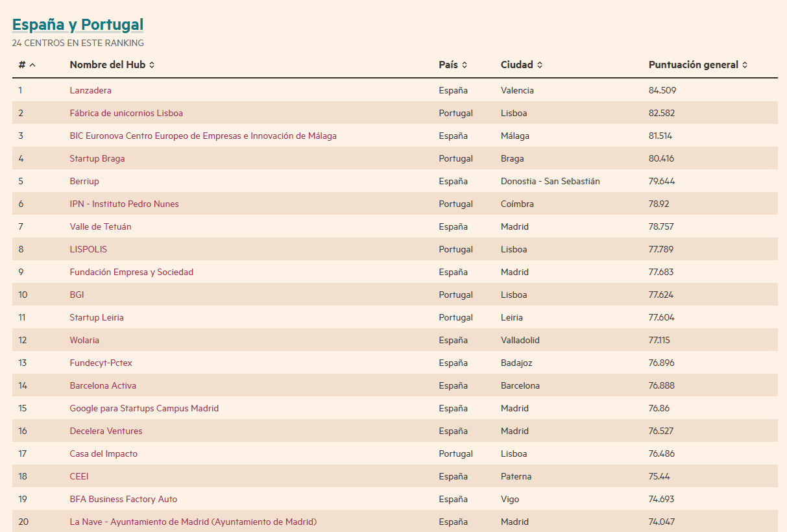The image size is (787, 532).
Task: Open Fundación Empresa y Sociedad link
Action: point(131,272)
